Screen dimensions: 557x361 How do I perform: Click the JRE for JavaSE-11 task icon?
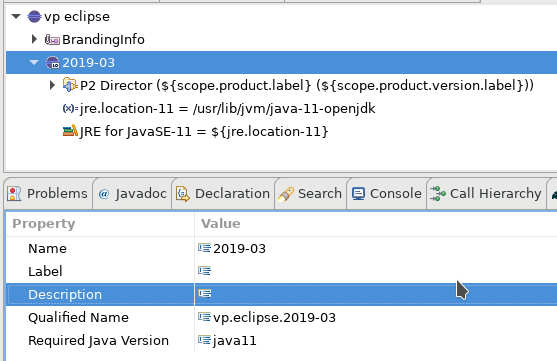[x=70, y=131]
